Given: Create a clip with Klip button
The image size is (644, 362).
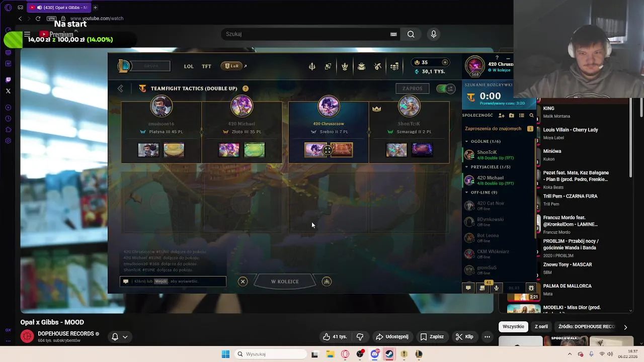Looking at the screenshot, I should (464, 337).
